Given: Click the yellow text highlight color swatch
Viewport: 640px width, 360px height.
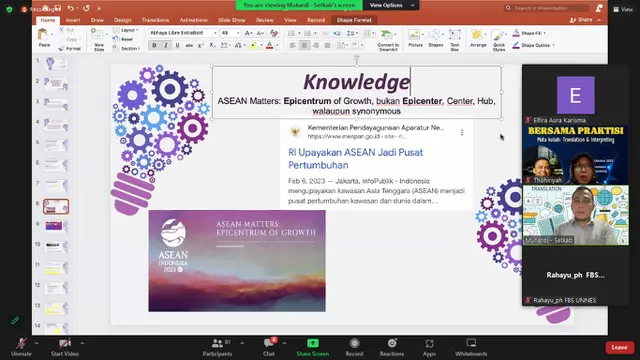Looking at the screenshot, I should click(253, 45).
